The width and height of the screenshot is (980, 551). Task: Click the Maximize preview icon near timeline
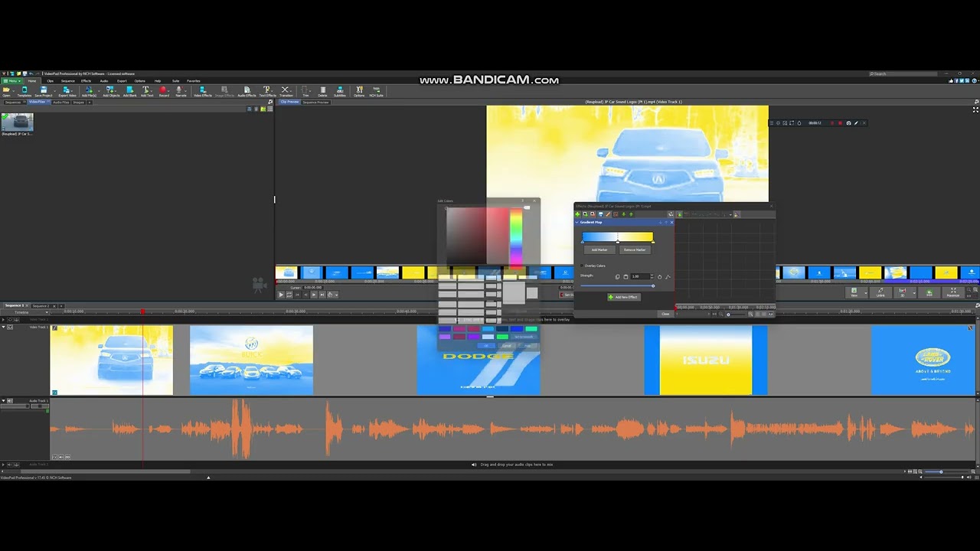tap(953, 292)
